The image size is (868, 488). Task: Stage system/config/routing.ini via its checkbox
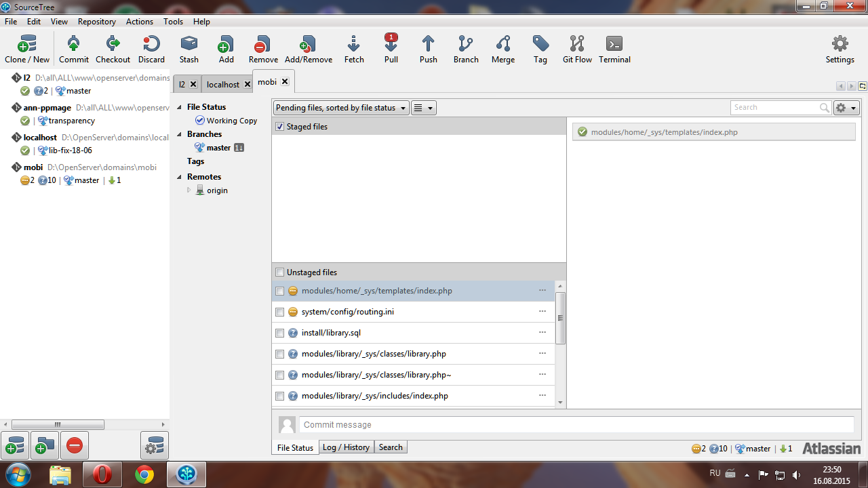(x=279, y=312)
